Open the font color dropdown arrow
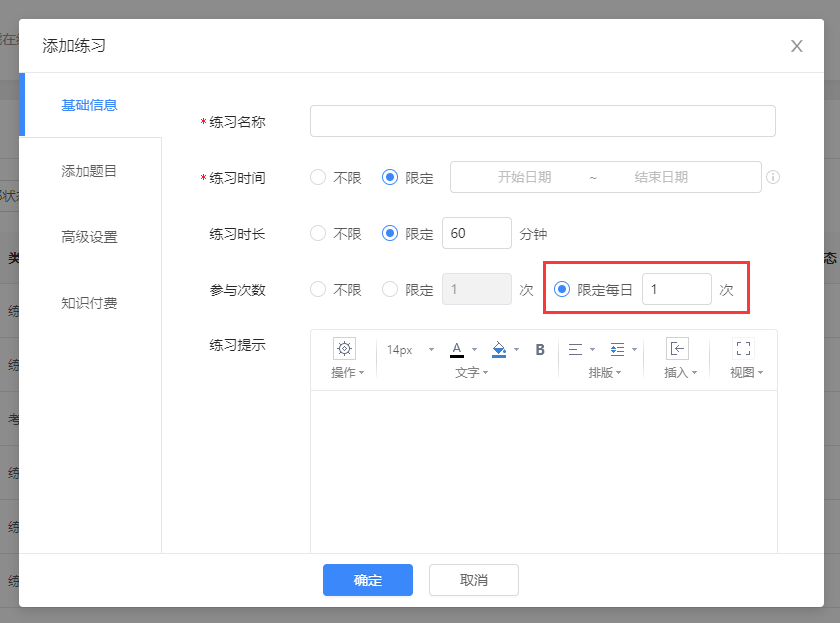 474,349
